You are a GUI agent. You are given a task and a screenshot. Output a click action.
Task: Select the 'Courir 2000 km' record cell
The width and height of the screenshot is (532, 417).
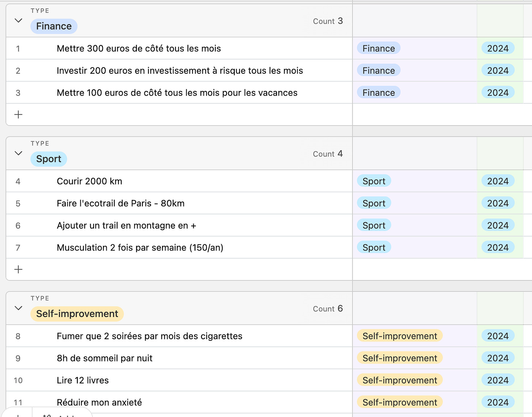click(90, 181)
